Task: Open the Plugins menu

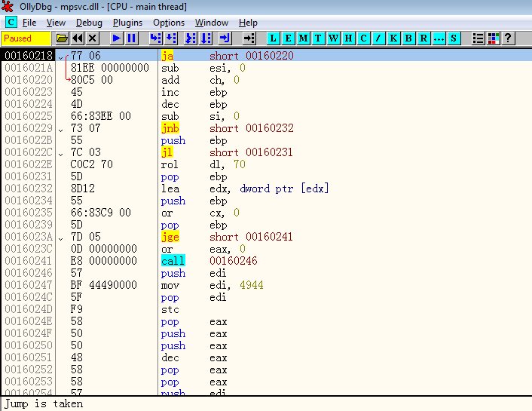Action: [x=127, y=23]
